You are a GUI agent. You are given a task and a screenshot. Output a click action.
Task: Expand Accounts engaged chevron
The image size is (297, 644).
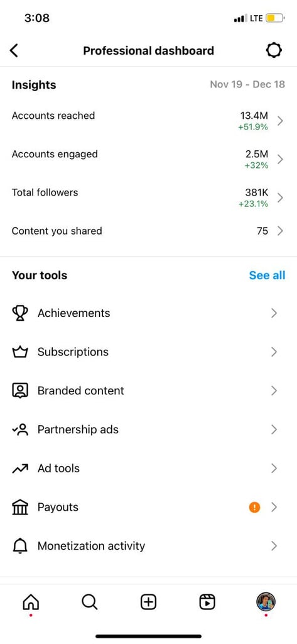pos(280,159)
